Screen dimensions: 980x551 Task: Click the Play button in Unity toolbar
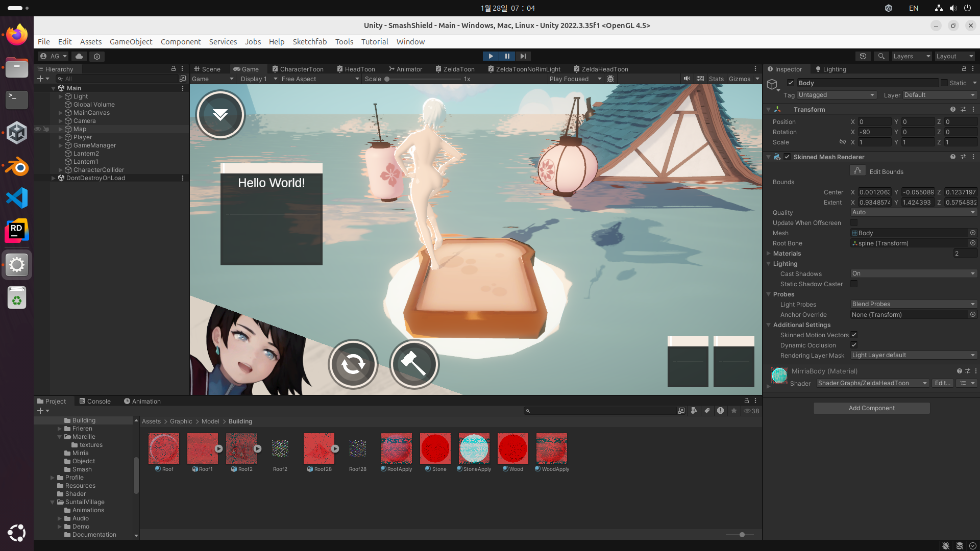coord(491,56)
